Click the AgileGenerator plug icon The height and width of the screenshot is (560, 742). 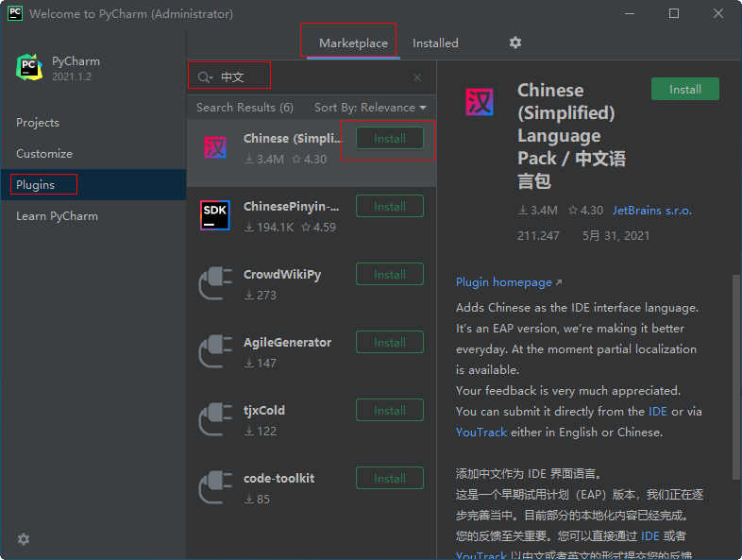pos(215,351)
